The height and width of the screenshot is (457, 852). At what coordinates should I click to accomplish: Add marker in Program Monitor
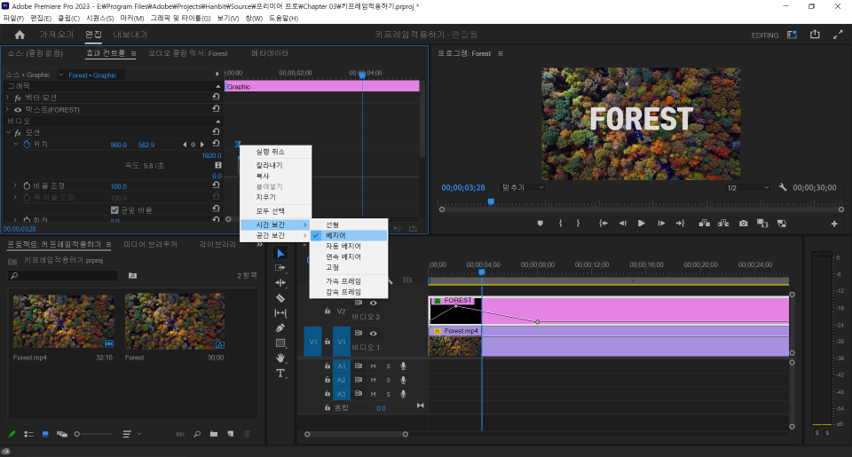pos(540,223)
